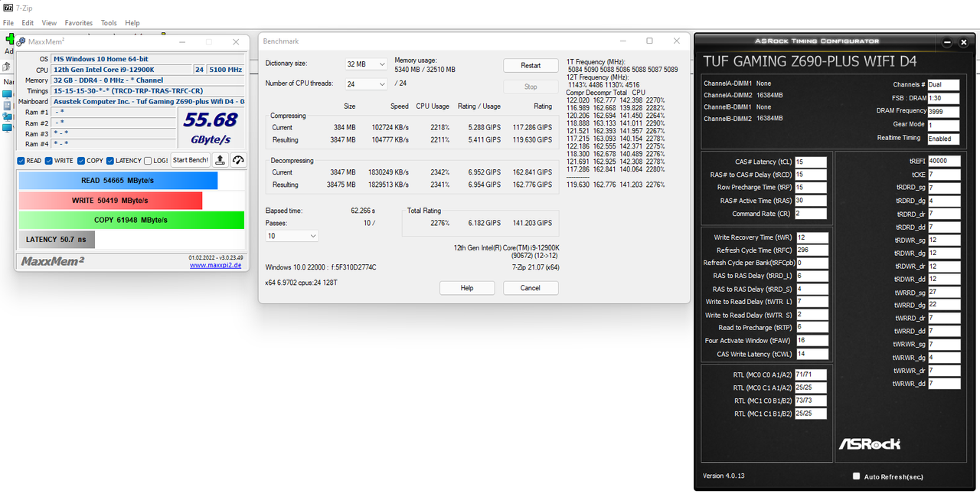Click the Command Rate (CR) field
Image resolution: width=980 pixels, height=494 pixels.
pyautogui.click(x=810, y=214)
